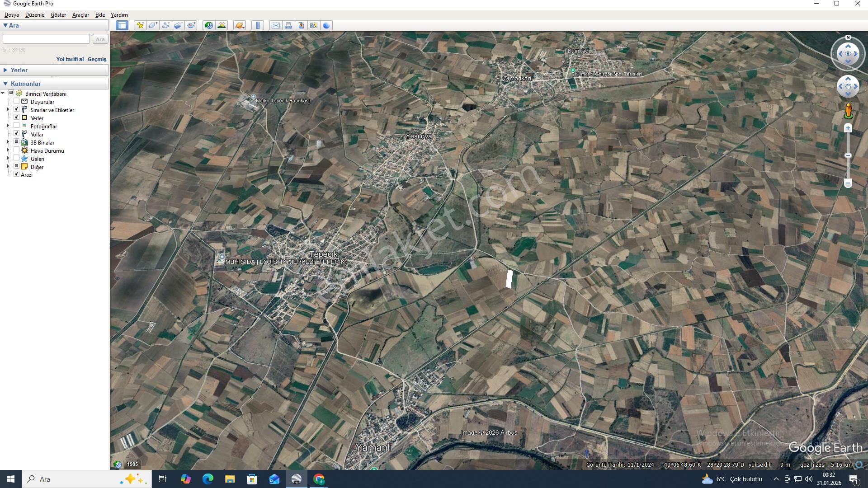Toggle sunlight across the landscape
The image size is (868, 488).
click(x=222, y=25)
